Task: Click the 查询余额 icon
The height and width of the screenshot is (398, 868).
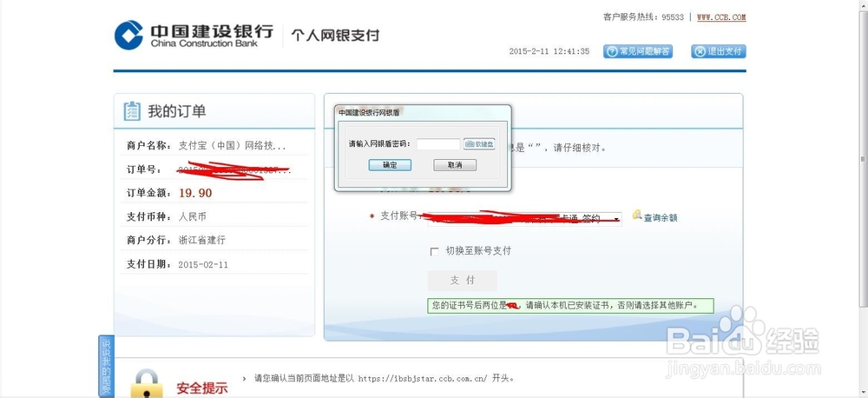Action: [637, 215]
